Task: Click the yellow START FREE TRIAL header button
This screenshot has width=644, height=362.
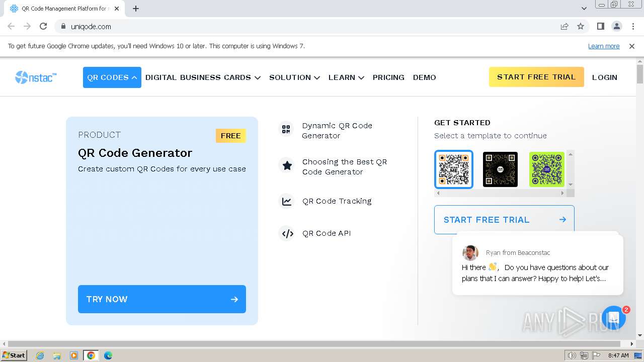Action: 536,77
